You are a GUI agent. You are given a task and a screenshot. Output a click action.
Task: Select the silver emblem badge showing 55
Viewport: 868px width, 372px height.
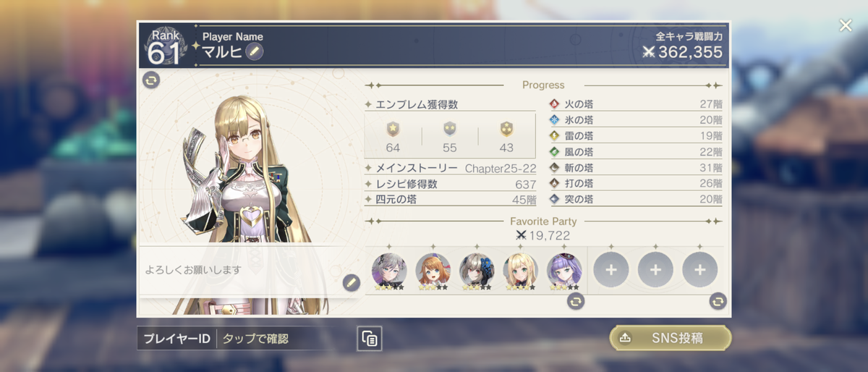click(450, 130)
